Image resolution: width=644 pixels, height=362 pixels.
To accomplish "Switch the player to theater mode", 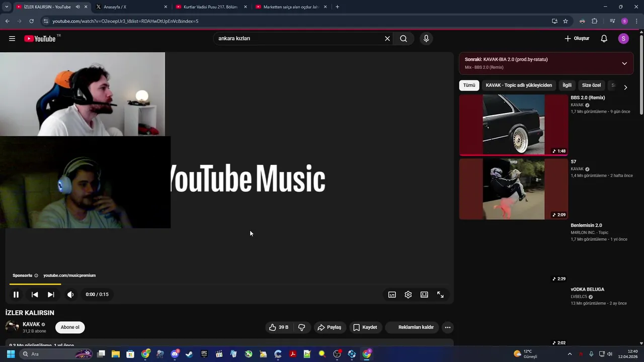I will (424, 295).
